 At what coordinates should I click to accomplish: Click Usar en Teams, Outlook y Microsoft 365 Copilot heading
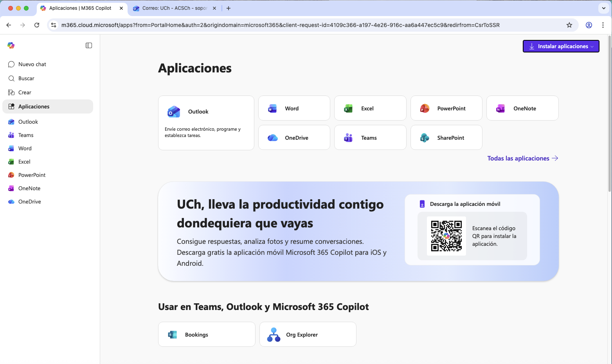click(x=263, y=307)
